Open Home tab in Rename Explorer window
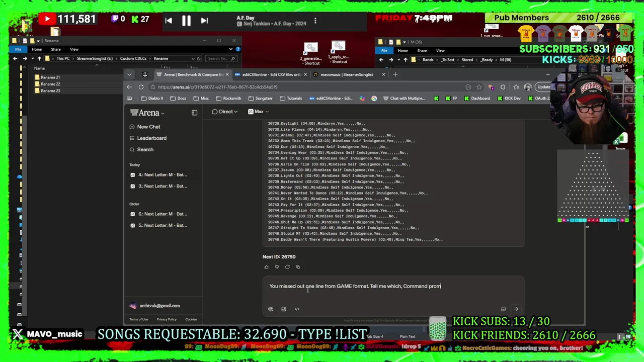 tap(37, 49)
